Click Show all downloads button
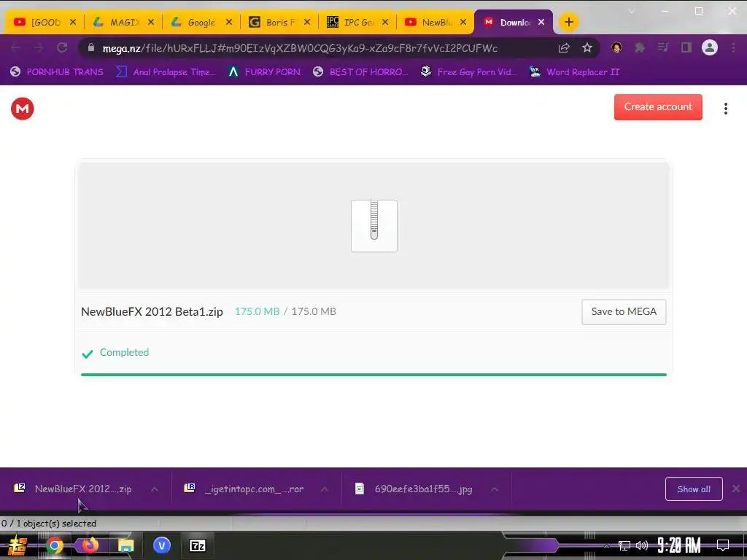Viewport: 747px width, 560px height. pos(694,489)
